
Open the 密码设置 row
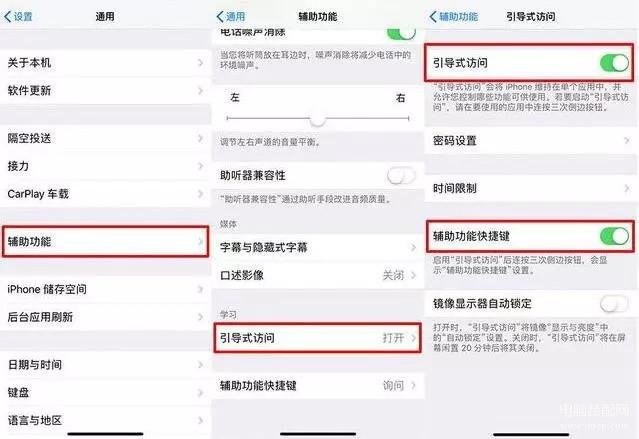(x=531, y=141)
